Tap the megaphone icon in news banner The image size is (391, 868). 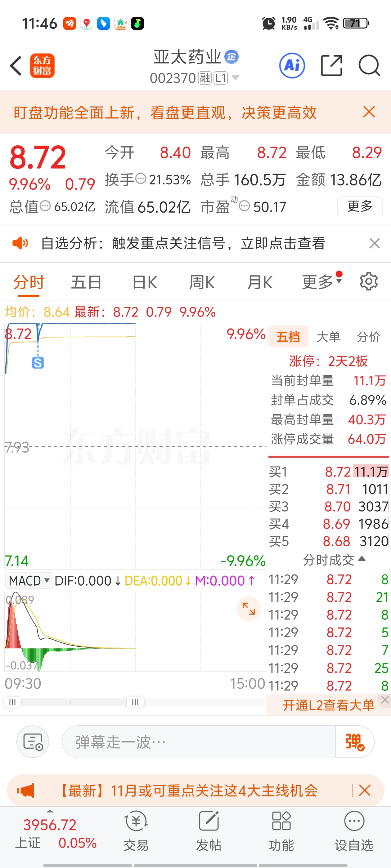(26, 790)
